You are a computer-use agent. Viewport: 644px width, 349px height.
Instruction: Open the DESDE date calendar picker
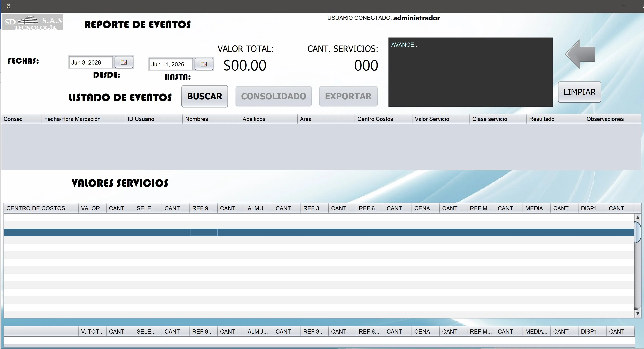[x=124, y=62]
